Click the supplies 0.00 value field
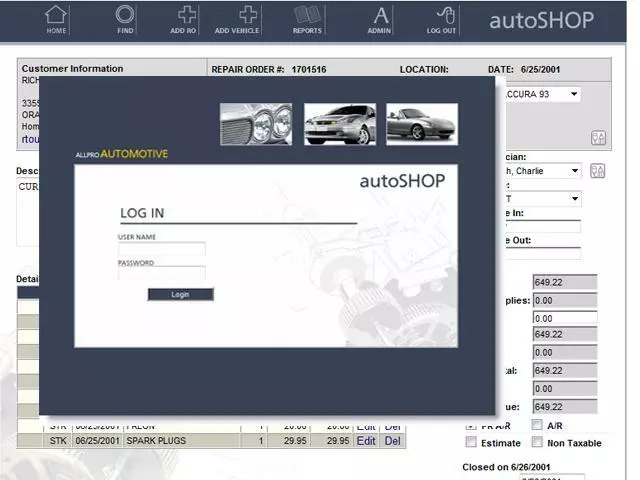This screenshot has height=480, width=640. point(565,300)
